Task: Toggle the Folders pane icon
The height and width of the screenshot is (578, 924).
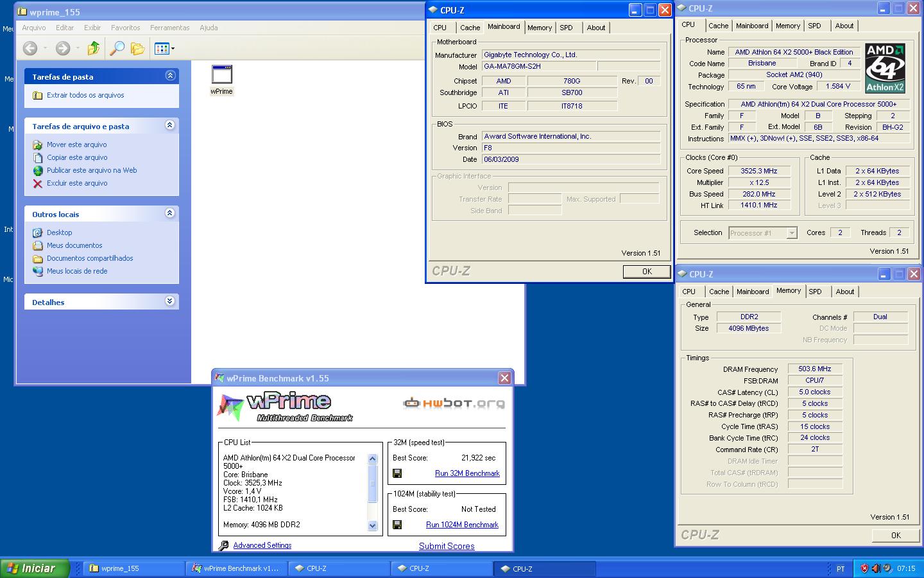Action: pos(137,48)
